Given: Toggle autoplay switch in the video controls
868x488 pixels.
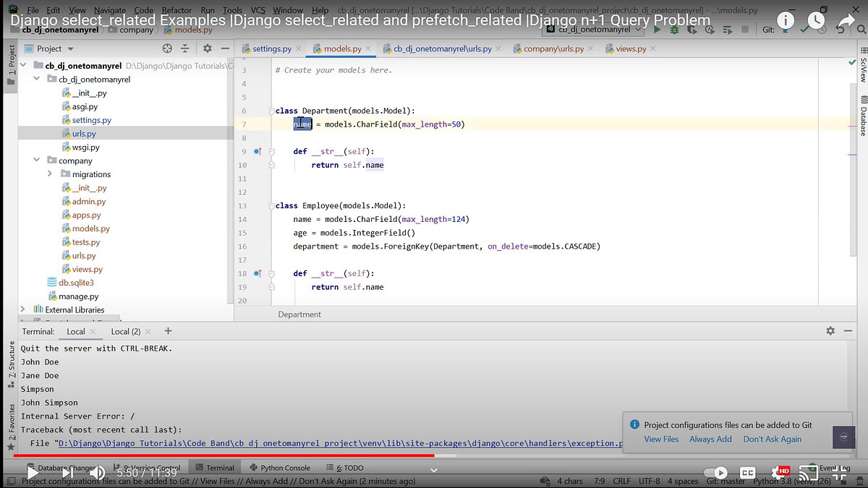Looking at the screenshot, I should (x=715, y=472).
